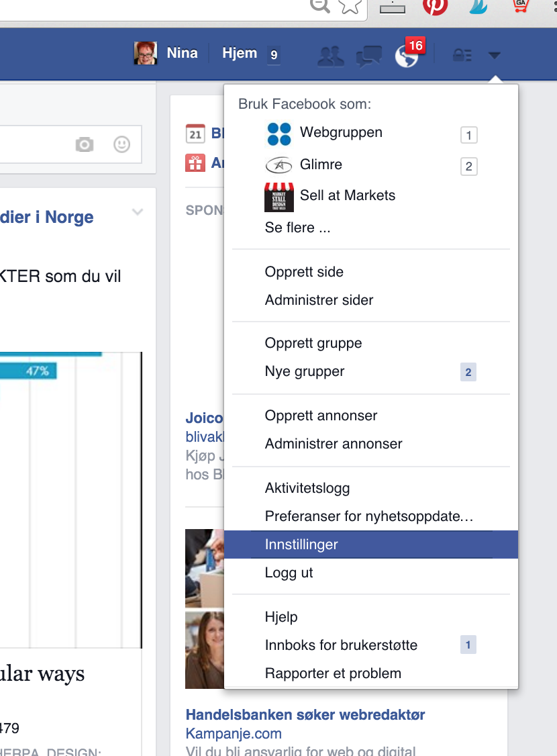The height and width of the screenshot is (756, 557).
Task: Click the smiley emoji icon in status box
Action: [122, 144]
